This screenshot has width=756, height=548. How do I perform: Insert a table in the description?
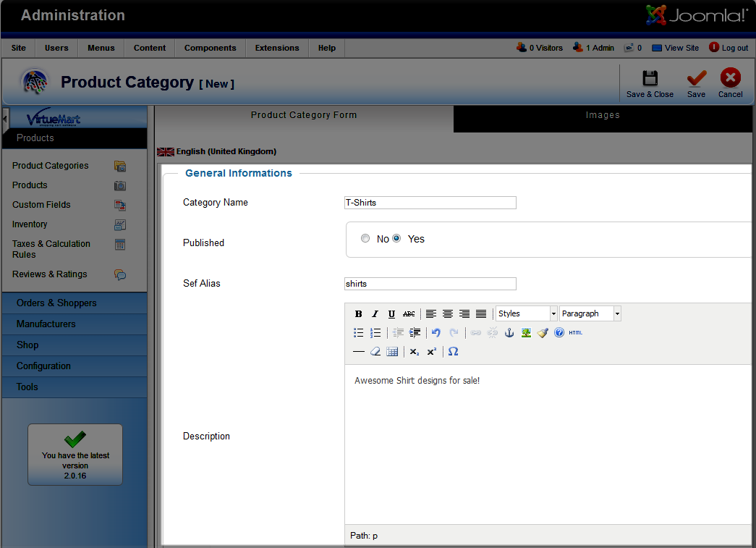(392, 352)
